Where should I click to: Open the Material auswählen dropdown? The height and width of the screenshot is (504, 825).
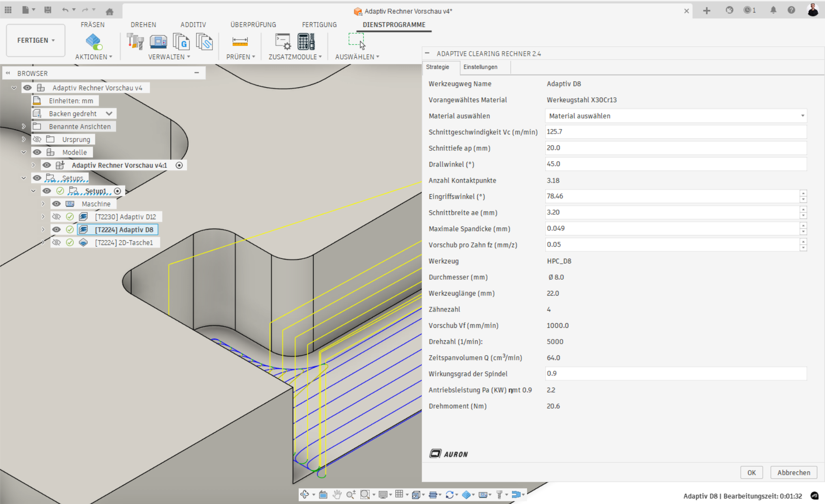click(x=675, y=116)
